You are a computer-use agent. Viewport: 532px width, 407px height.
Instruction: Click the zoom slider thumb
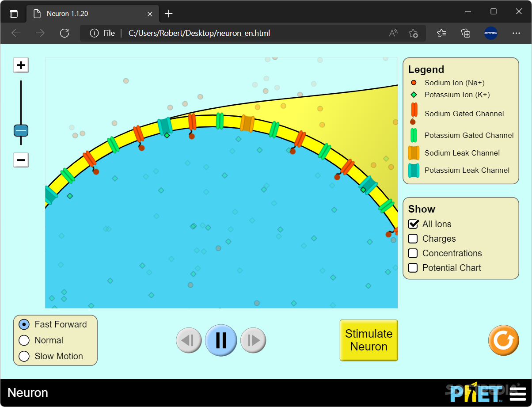[x=21, y=131]
